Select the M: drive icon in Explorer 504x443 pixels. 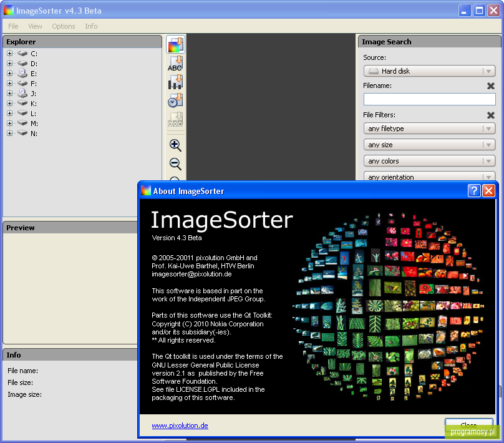tap(22, 123)
